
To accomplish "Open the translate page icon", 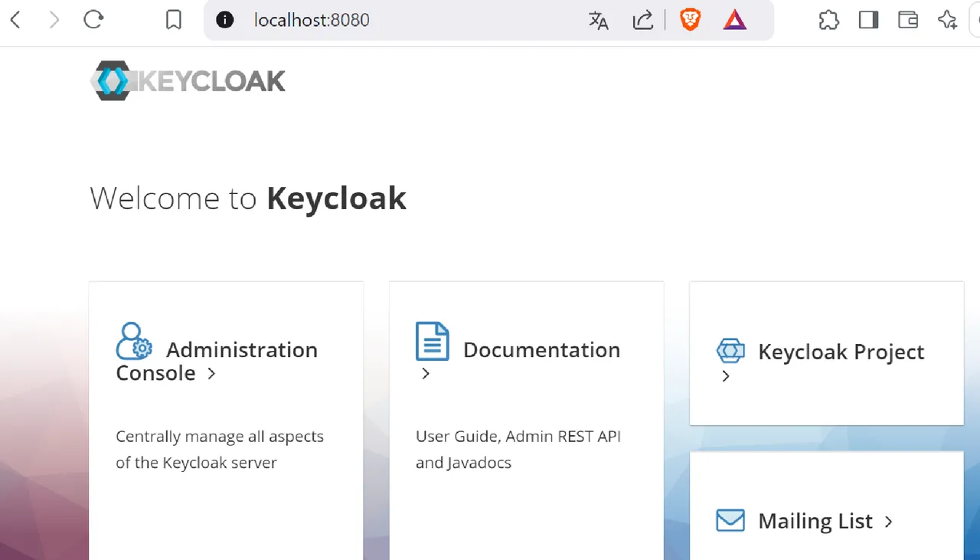I will [x=599, y=21].
